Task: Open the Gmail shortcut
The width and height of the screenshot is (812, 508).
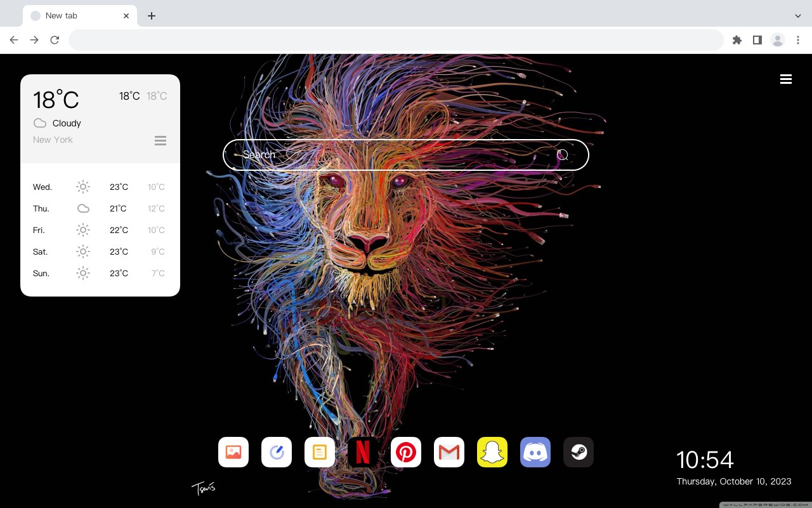Action: pos(449,452)
